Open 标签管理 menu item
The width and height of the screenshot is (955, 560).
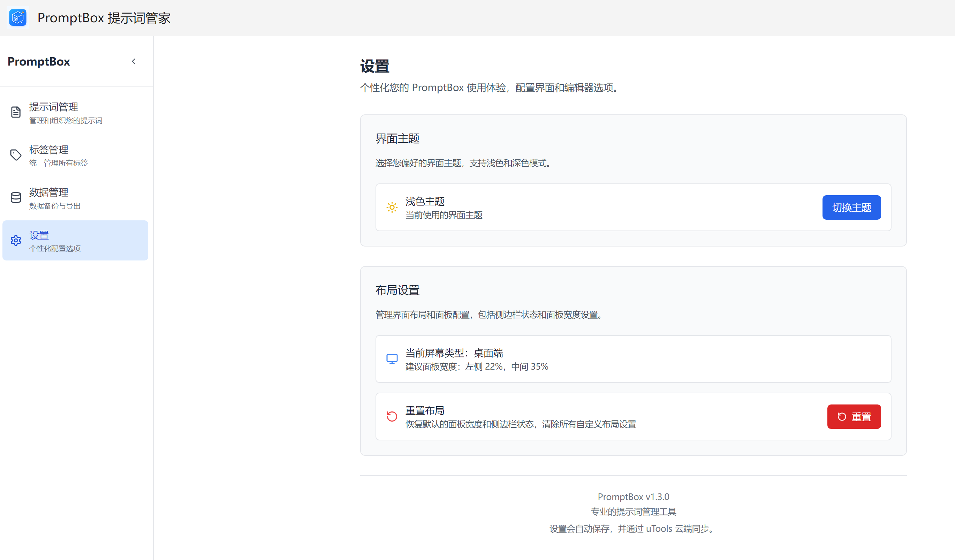(49, 150)
